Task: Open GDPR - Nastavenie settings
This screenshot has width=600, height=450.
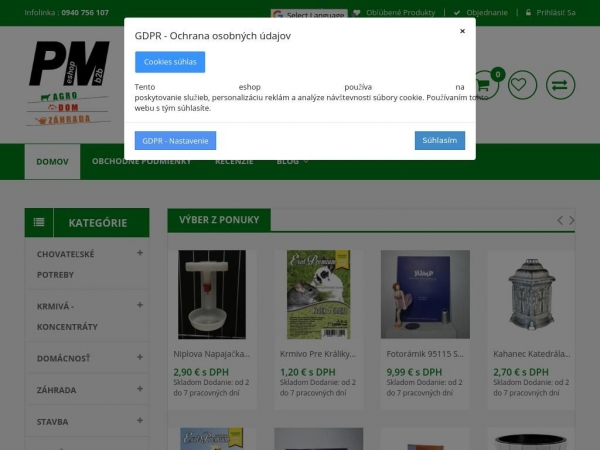Action: tap(175, 140)
